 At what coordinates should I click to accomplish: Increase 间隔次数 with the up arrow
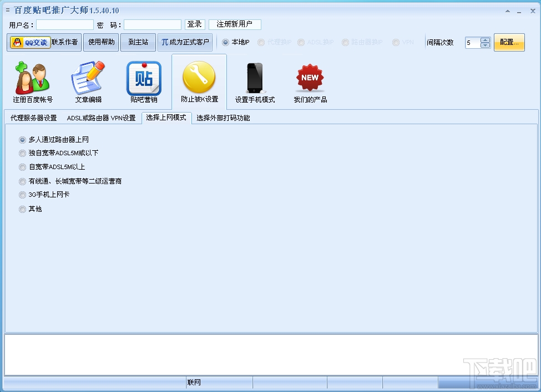(485, 40)
